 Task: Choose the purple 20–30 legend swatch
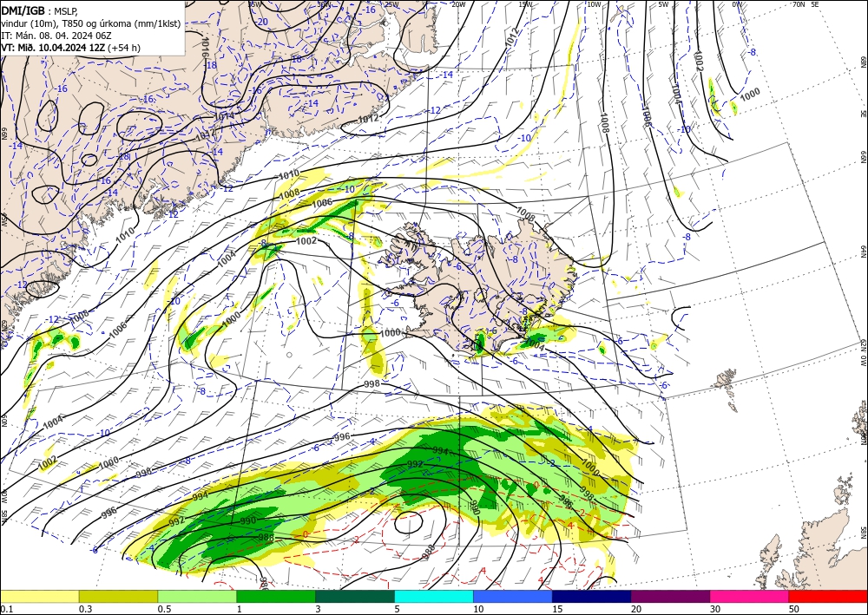click(670, 596)
